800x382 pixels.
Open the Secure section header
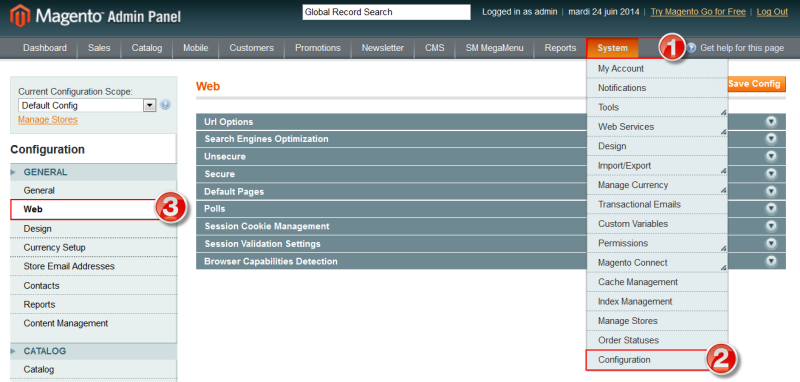click(x=491, y=174)
